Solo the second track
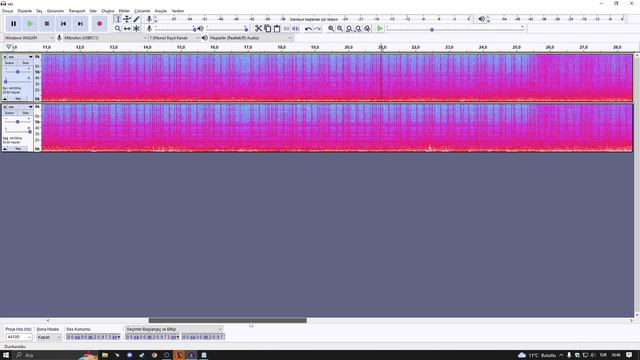This screenshot has height=360, width=640. (x=25, y=113)
